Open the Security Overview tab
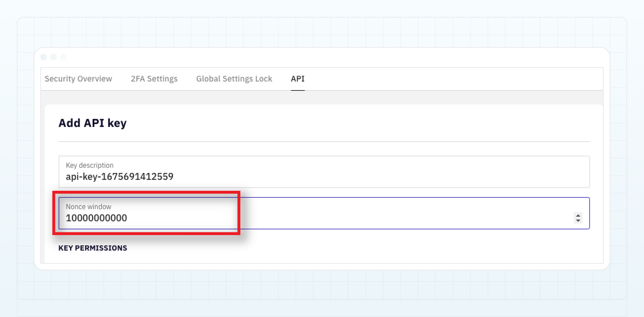Viewport: 644px width, 317px height. (78, 79)
